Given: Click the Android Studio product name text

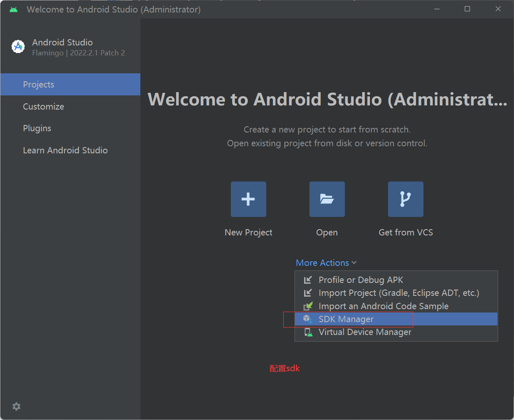Looking at the screenshot, I should 62,42.
